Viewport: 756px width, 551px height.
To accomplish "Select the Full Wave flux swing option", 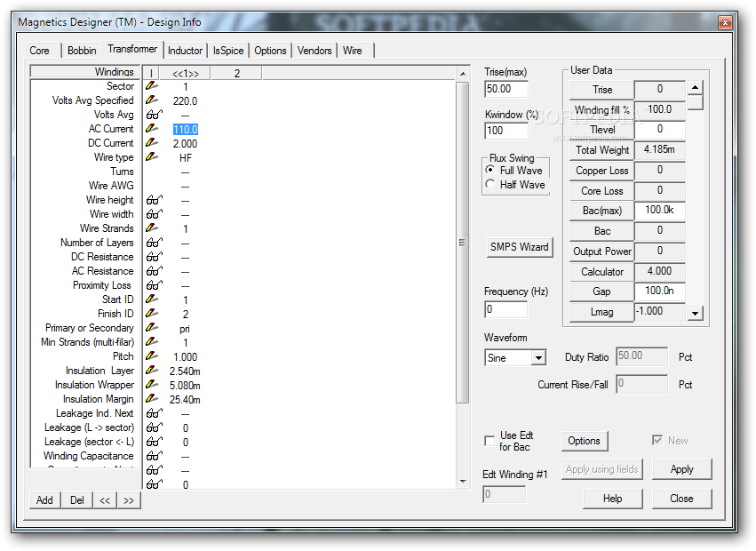I will tap(490, 170).
